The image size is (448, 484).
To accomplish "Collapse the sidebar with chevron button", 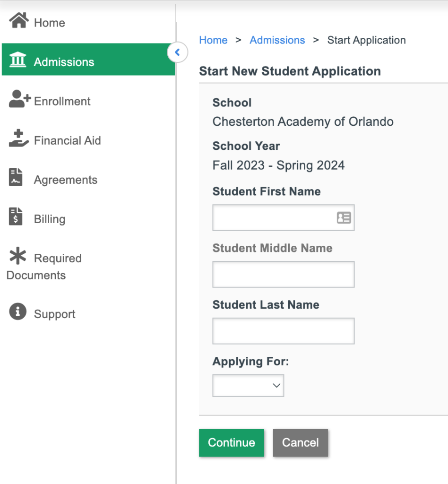I will [177, 52].
